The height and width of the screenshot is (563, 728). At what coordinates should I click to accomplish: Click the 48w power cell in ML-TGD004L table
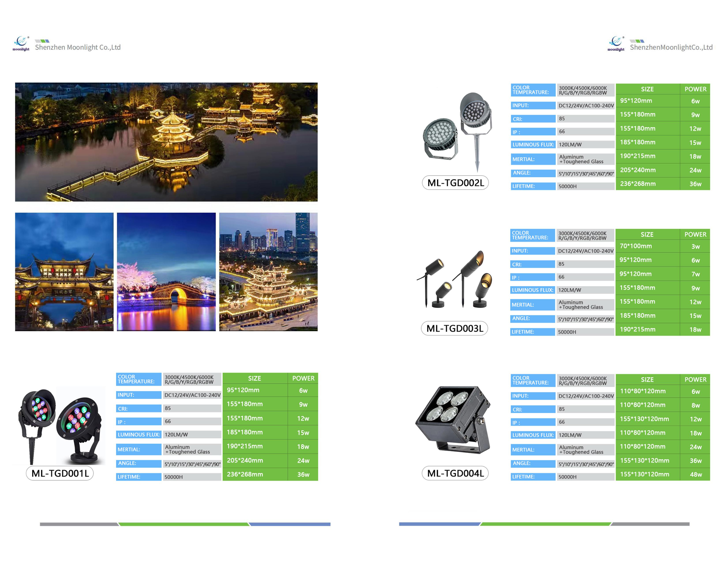click(x=696, y=474)
